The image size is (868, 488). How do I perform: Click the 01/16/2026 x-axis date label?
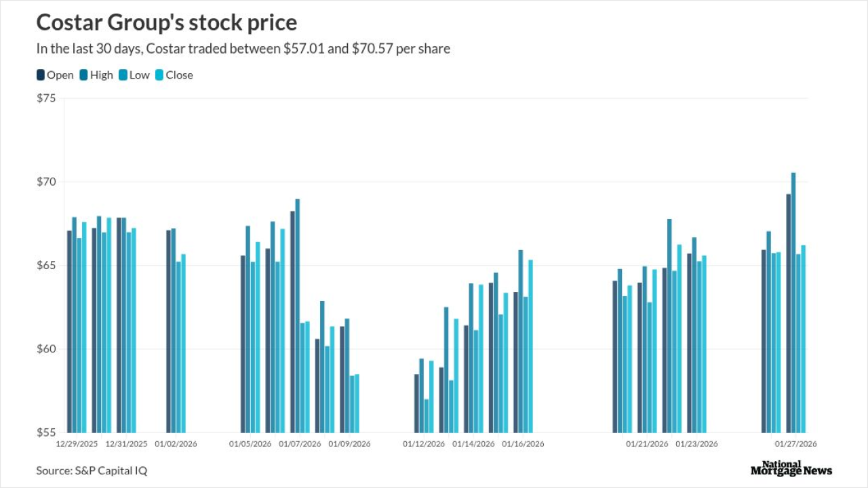pos(523,444)
